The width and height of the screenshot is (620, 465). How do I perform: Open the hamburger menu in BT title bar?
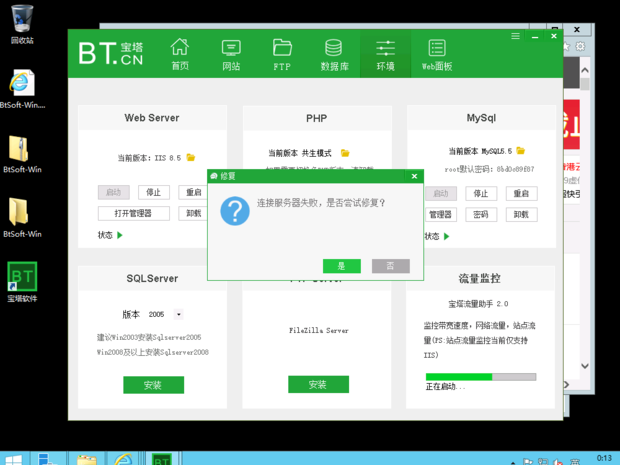click(x=515, y=36)
